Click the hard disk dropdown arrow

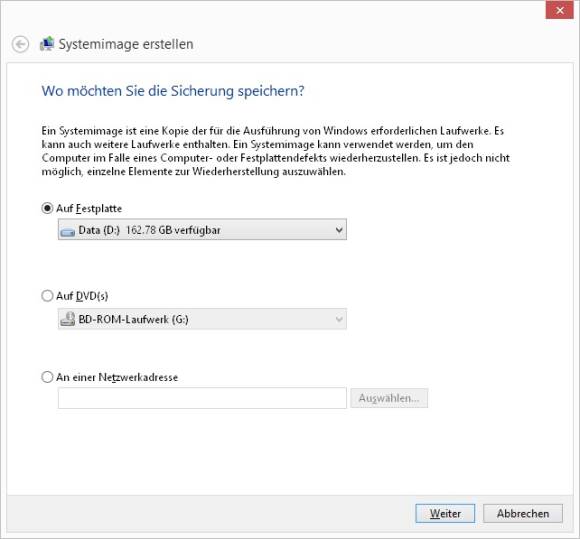(339, 230)
